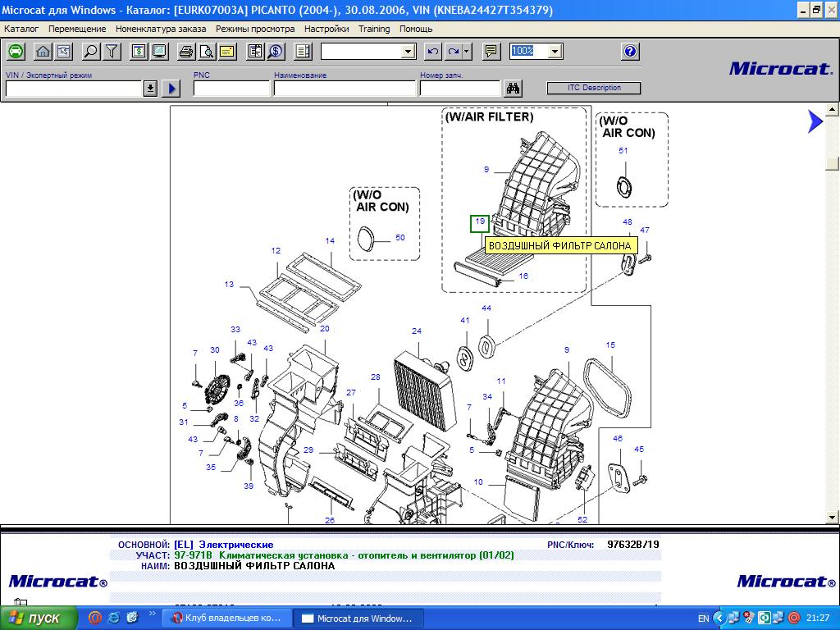Click the home icon in toolbar
Viewport: 840px width, 630px height.
pyautogui.click(x=43, y=51)
